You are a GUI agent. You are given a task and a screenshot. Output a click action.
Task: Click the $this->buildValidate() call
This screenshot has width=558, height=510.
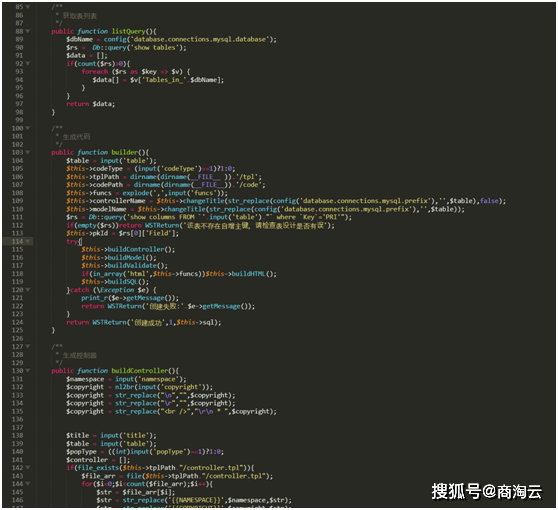pyautogui.click(x=125, y=265)
